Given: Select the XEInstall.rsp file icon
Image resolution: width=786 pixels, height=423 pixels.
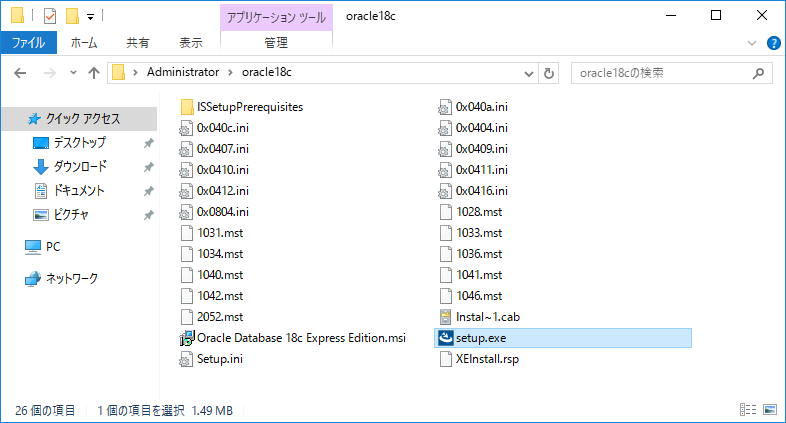Looking at the screenshot, I should click(446, 359).
